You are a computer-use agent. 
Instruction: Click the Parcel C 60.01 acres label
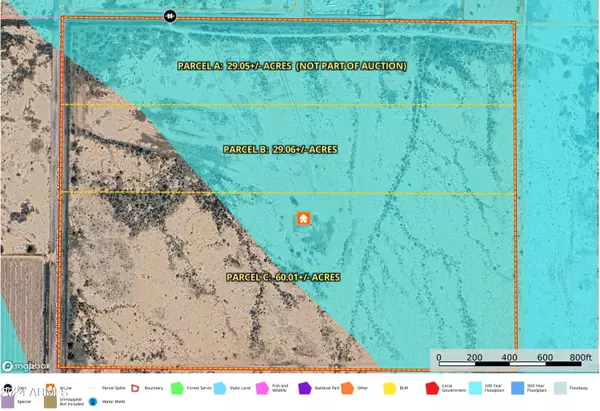(x=283, y=275)
